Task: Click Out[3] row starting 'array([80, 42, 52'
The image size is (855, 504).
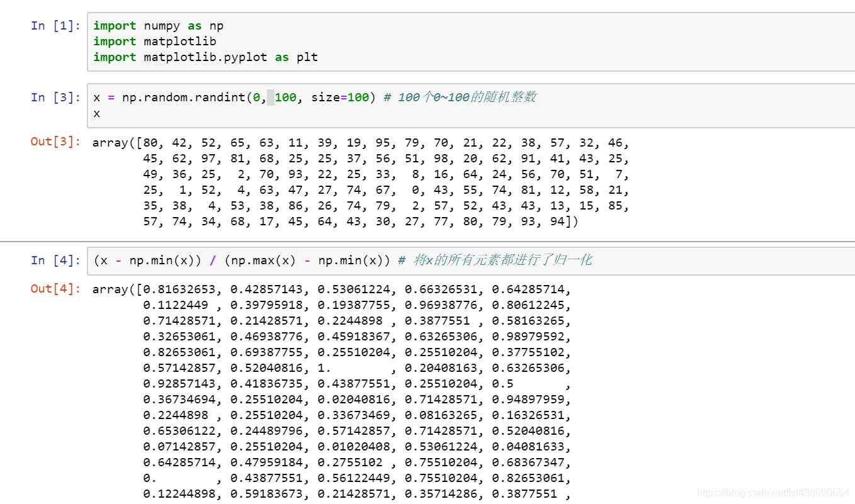Action: tap(361, 143)
